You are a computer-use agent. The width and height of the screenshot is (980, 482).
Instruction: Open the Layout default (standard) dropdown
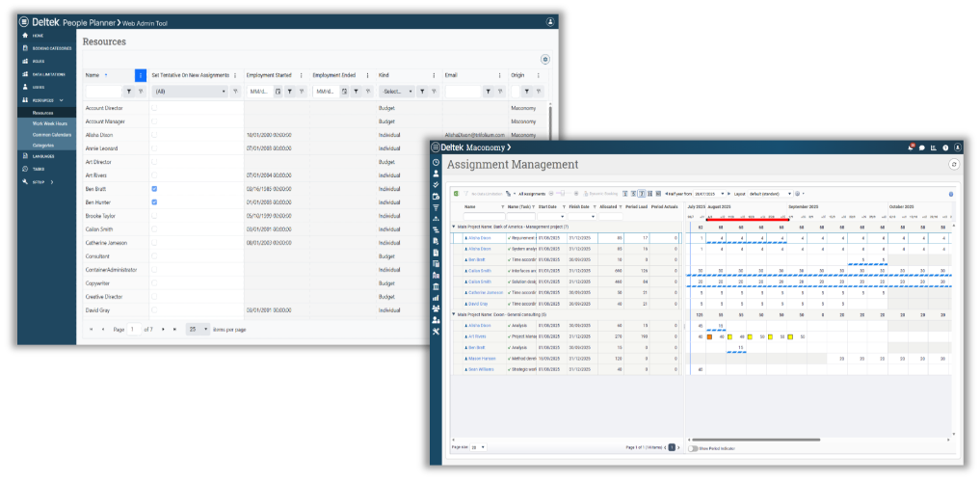coord(769,194)
